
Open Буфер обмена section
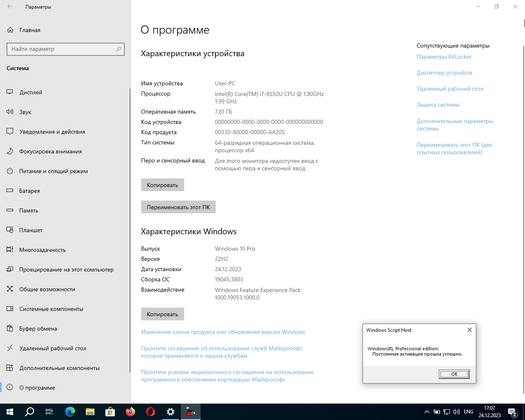coord(66,329)
